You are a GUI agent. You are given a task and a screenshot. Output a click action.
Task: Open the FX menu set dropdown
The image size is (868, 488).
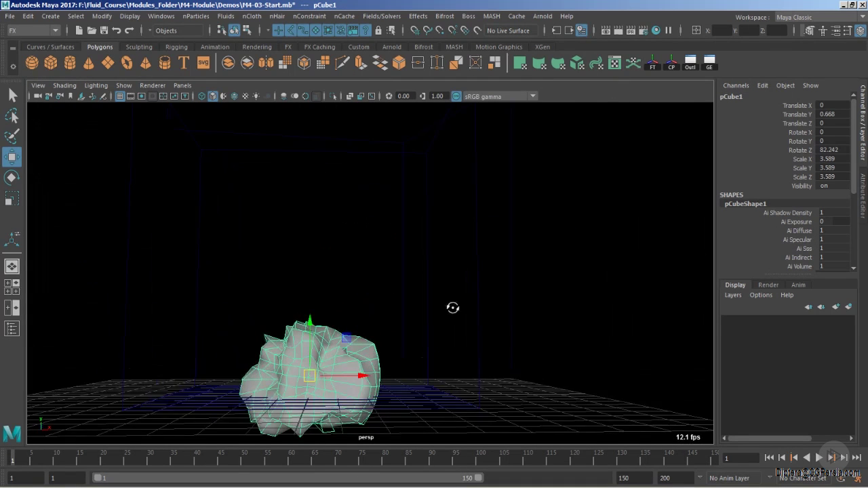point(33,30)
